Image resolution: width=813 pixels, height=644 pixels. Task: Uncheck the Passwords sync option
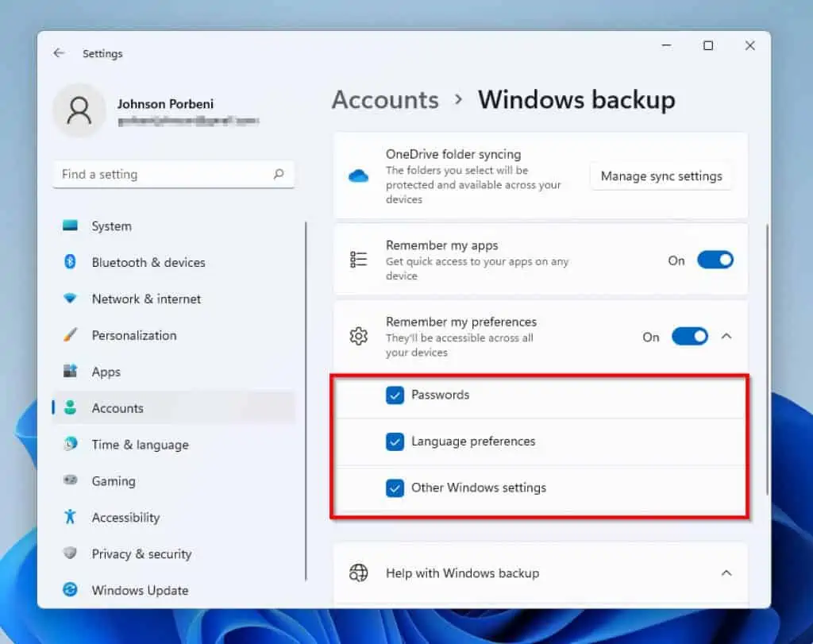(395, 395)
